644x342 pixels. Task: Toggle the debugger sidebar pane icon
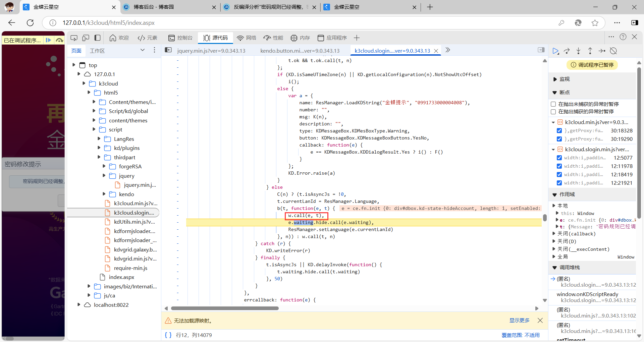point(541,50)
